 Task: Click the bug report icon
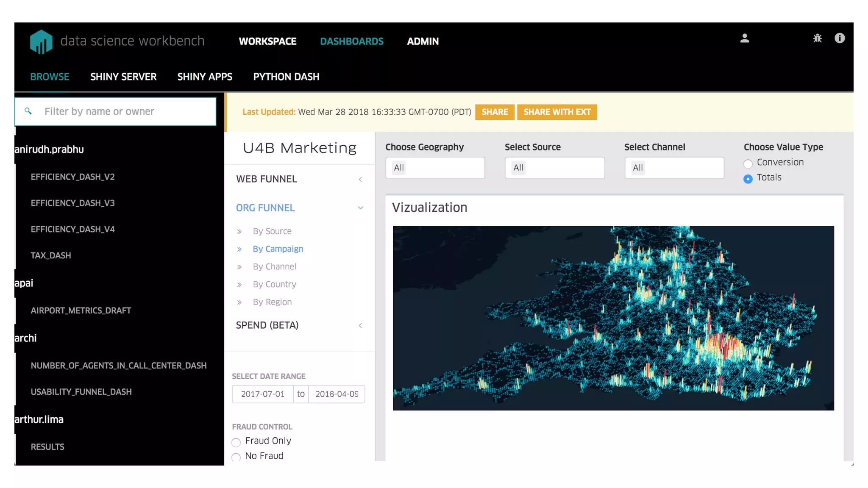coord(817,39)
